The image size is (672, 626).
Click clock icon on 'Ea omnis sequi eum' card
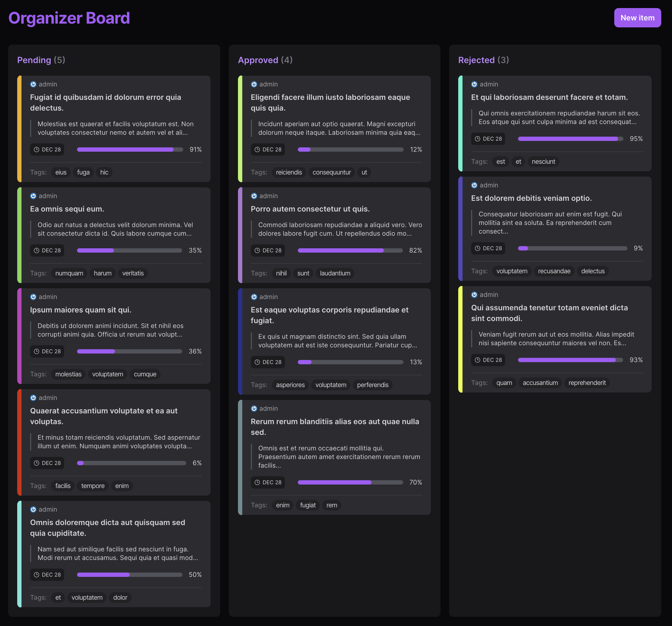pos(37,250)
